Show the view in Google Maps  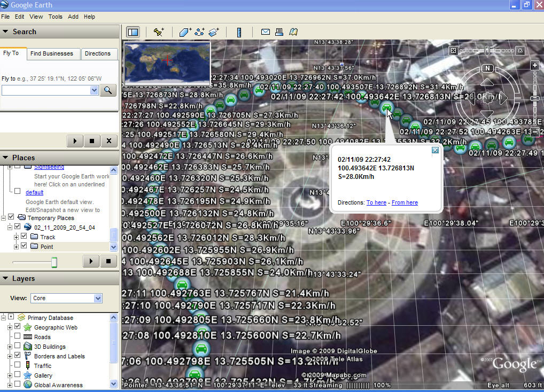pyautogui.click(x=293, y=32)
